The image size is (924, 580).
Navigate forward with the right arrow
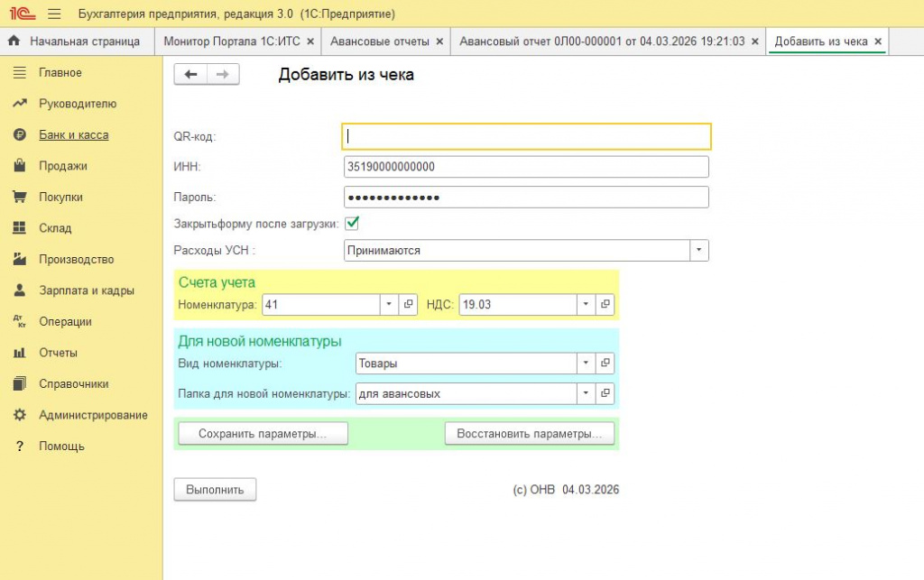(223, 74)
